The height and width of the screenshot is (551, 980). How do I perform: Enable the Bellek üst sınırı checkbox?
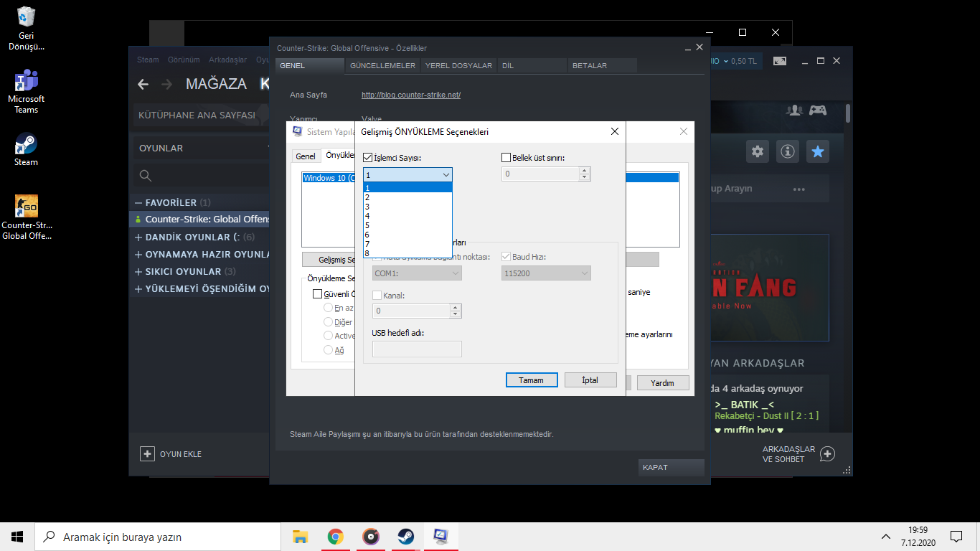point(506,158)
